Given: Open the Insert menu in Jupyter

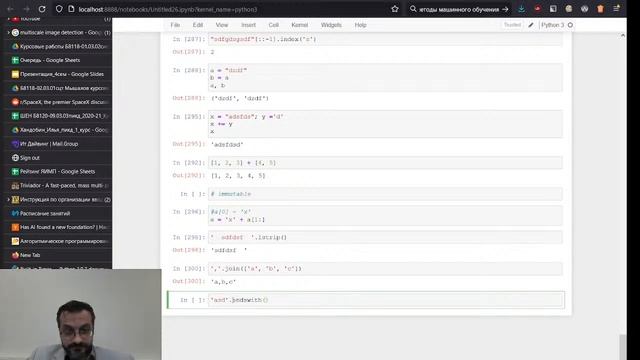Looking at the screenshot, I should tap(248, 25).
